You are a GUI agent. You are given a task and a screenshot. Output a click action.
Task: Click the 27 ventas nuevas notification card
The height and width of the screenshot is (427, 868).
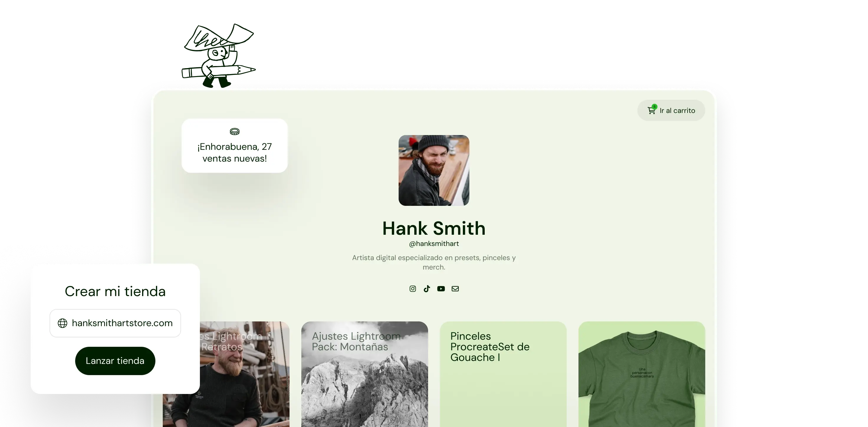coord(234,146)
